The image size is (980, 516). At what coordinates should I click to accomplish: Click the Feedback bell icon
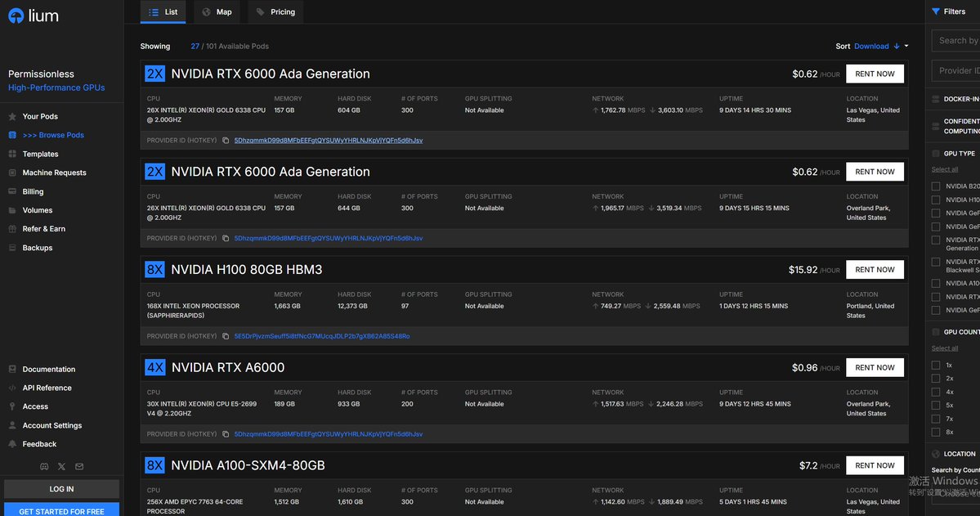[x=12, y=444]
